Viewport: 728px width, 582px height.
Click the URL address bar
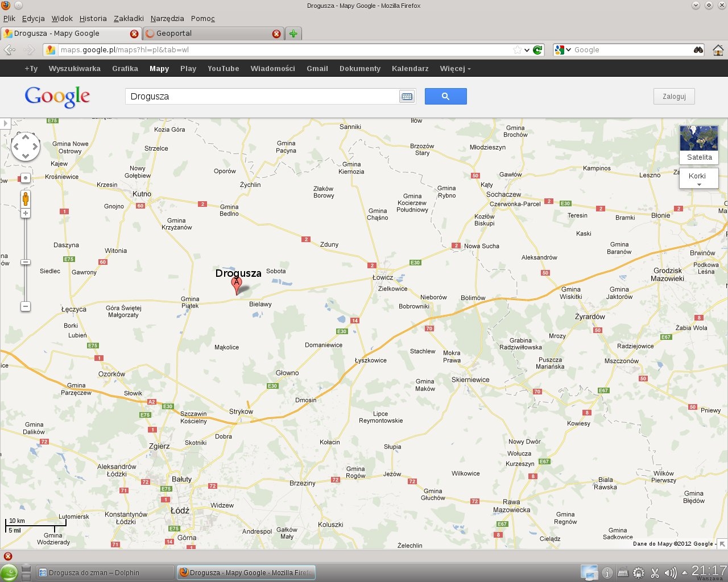[x=284, y=50]
